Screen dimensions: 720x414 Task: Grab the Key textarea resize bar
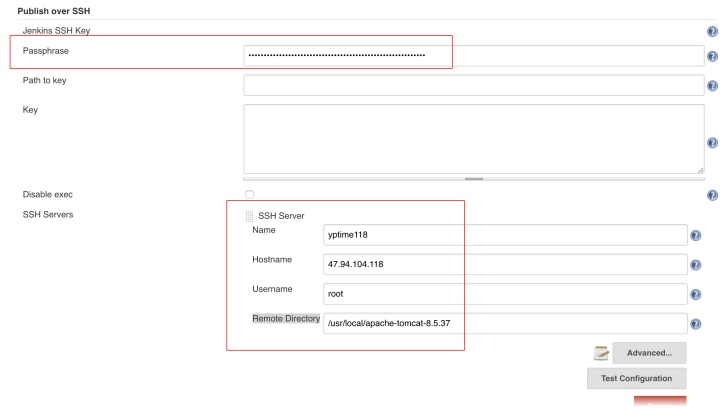coord(473,179)
